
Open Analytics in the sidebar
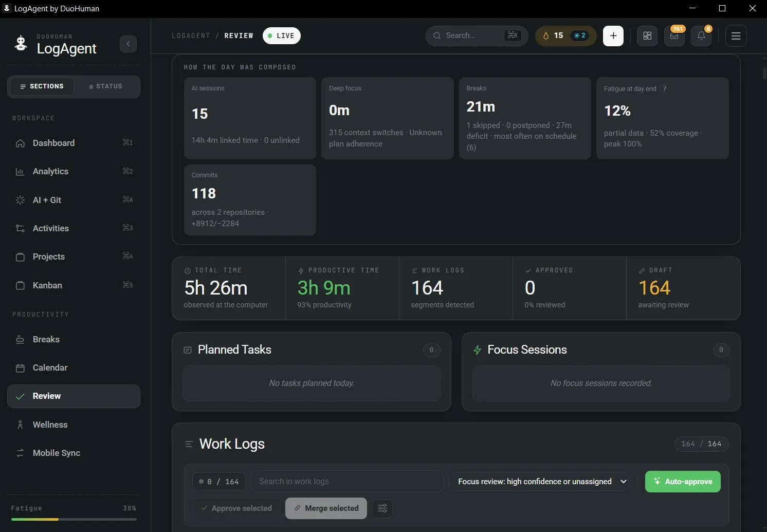[74, 171]
